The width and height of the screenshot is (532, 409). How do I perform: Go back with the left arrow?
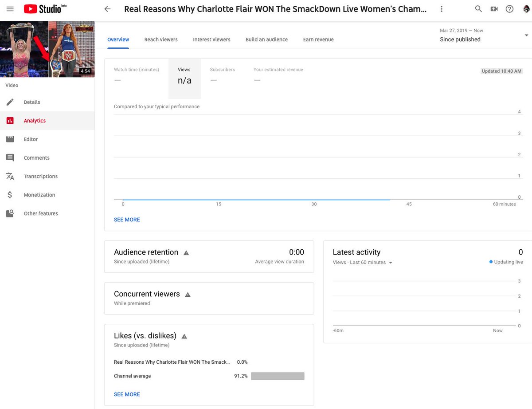[x=107, y=9]
